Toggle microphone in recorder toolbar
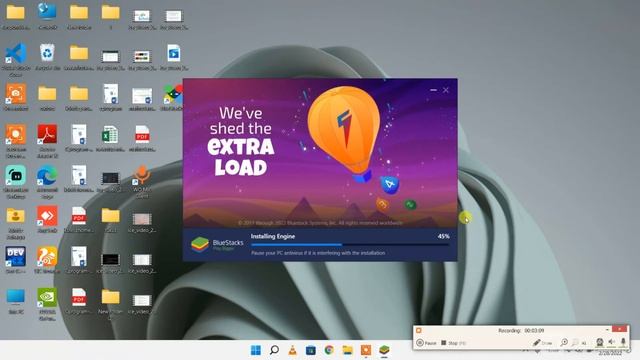This screenshot has height=360, width=640. point(623,342)
